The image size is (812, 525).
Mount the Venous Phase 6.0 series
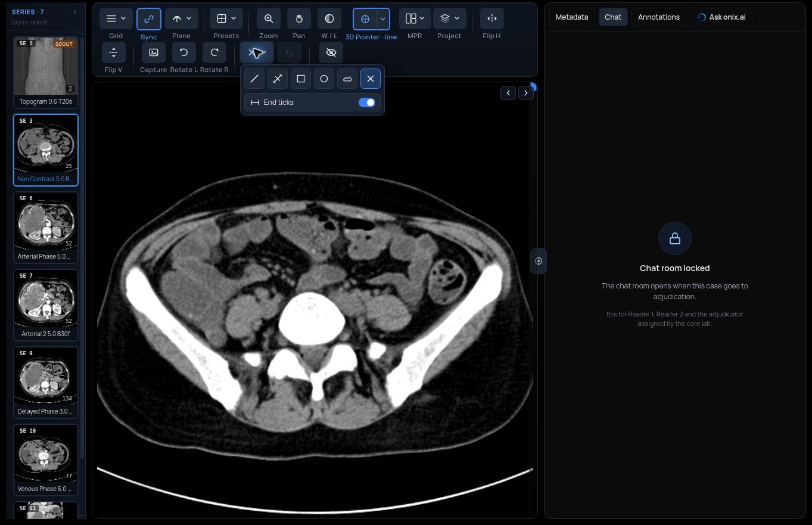46,460
